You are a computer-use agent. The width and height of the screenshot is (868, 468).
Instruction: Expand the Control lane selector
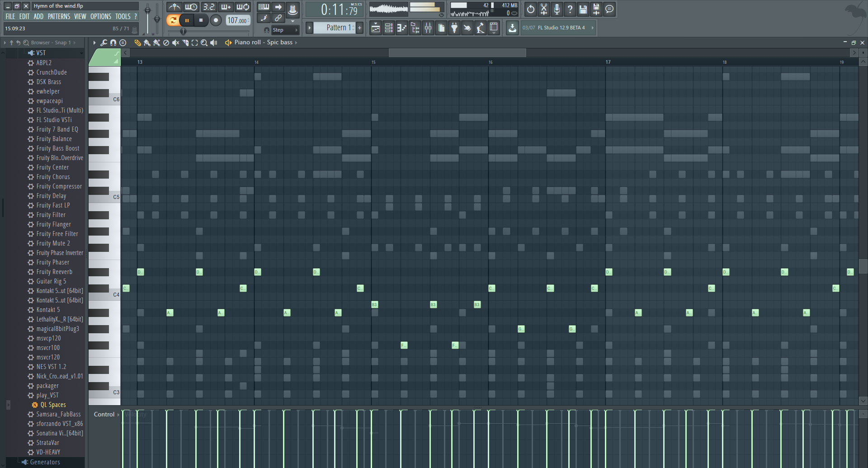(x=118, y=415)
